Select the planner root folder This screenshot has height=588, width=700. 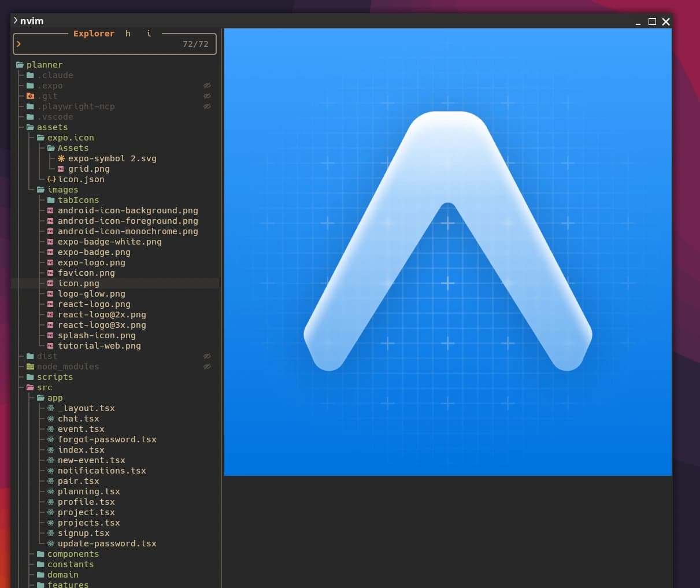pos(45,65)
